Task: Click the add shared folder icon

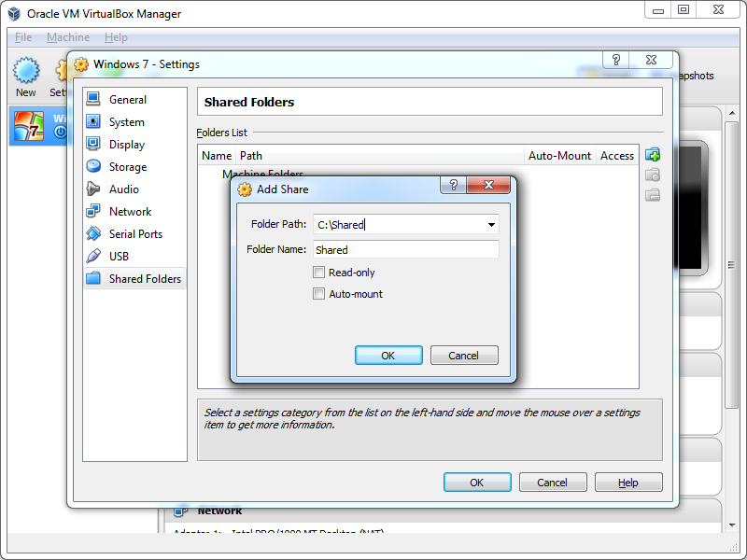Action: pos(653,155)
